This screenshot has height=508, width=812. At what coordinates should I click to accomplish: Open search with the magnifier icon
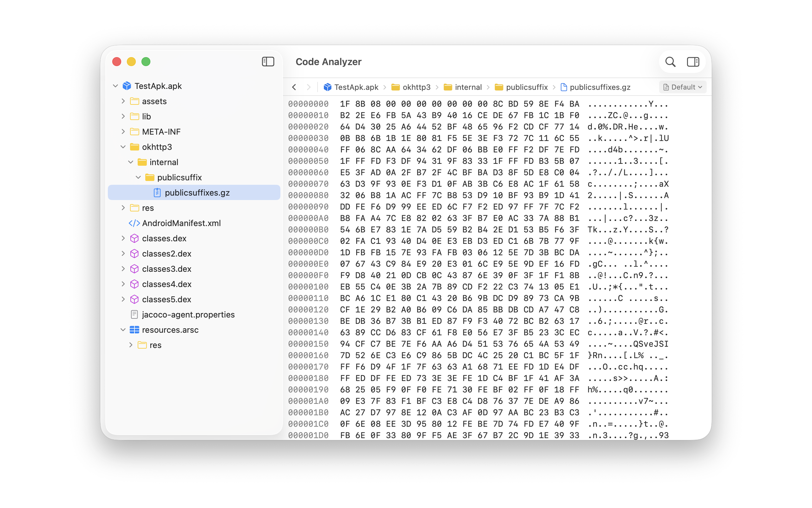pos(670,62)
